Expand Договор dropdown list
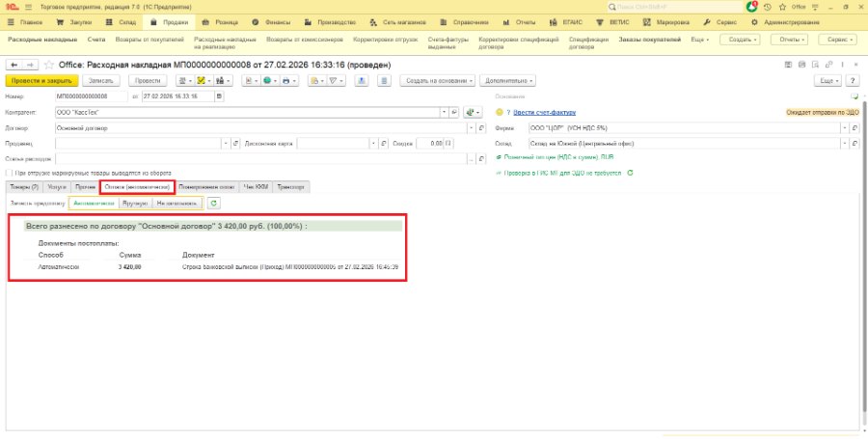The image size is (868, 439). (x=472, y=128)
